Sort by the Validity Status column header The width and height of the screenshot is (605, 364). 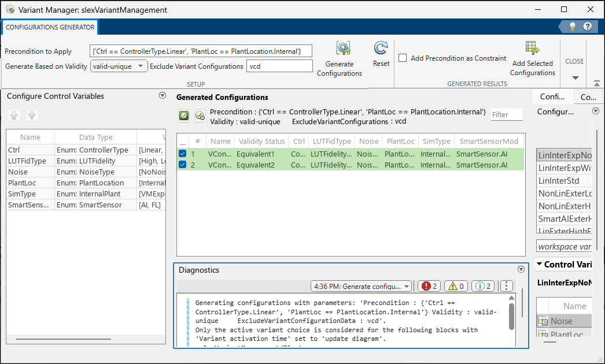point(261,141)
